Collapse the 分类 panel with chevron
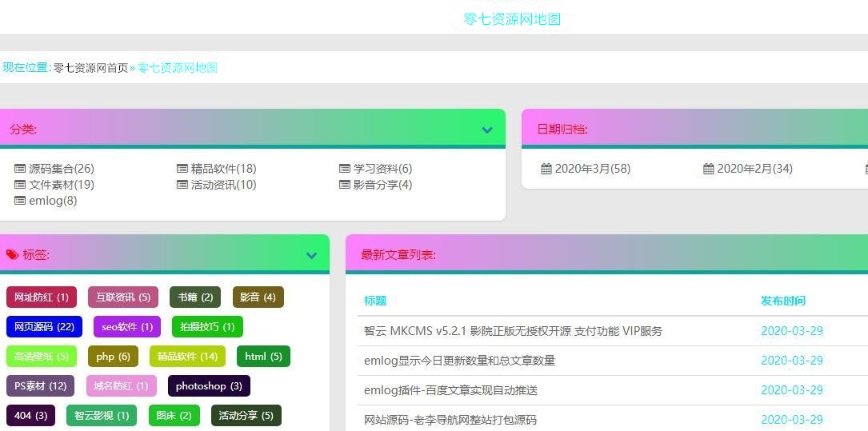This screenshot has height=431, width=868. pyautogui.click(x=486, y=130)
